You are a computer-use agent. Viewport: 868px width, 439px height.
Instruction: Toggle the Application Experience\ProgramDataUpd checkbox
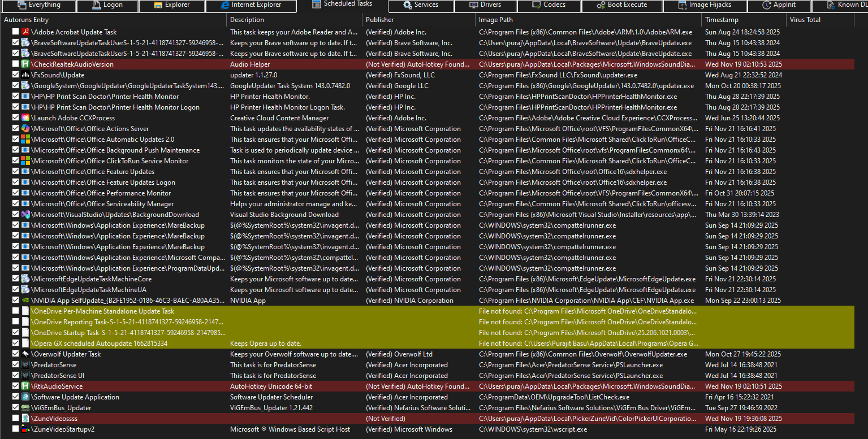coord(15,268)
